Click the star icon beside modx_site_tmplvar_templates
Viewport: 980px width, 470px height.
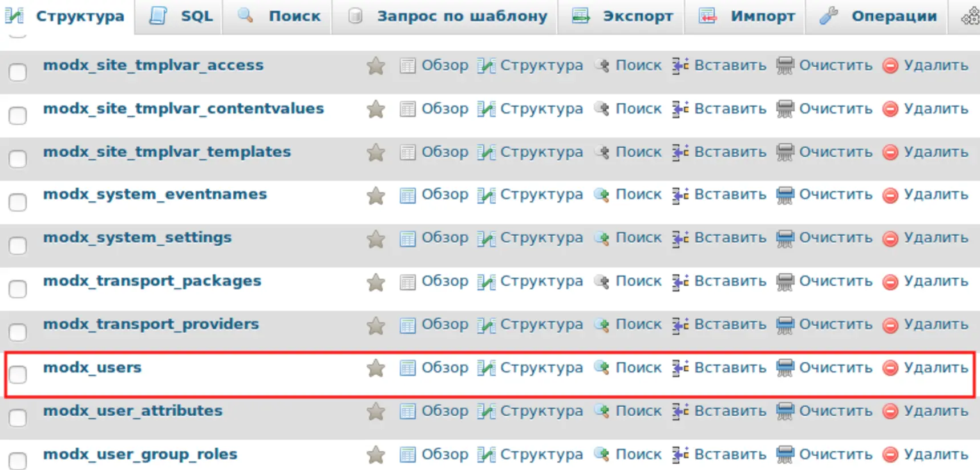[376, 153]
